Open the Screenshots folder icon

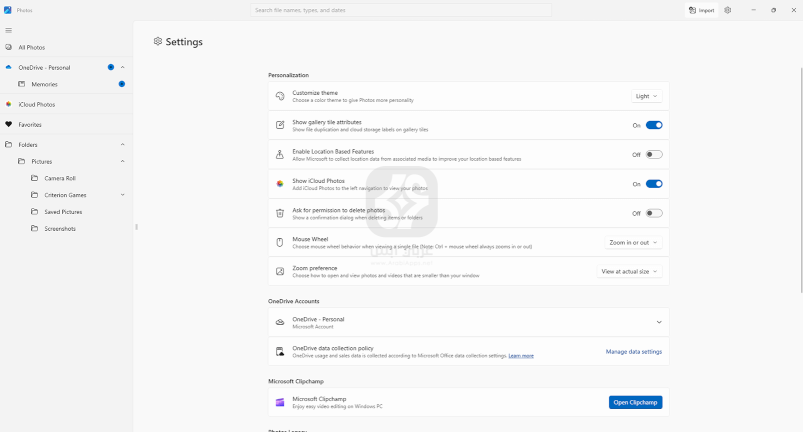tap(35, 229)
